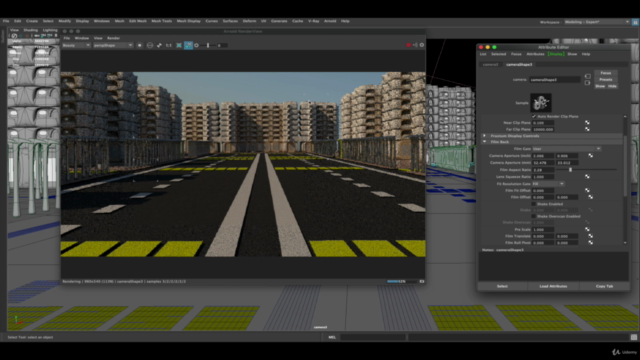Click the globe display icon in RenderView toolbar
640x360 pixels.
150,45
